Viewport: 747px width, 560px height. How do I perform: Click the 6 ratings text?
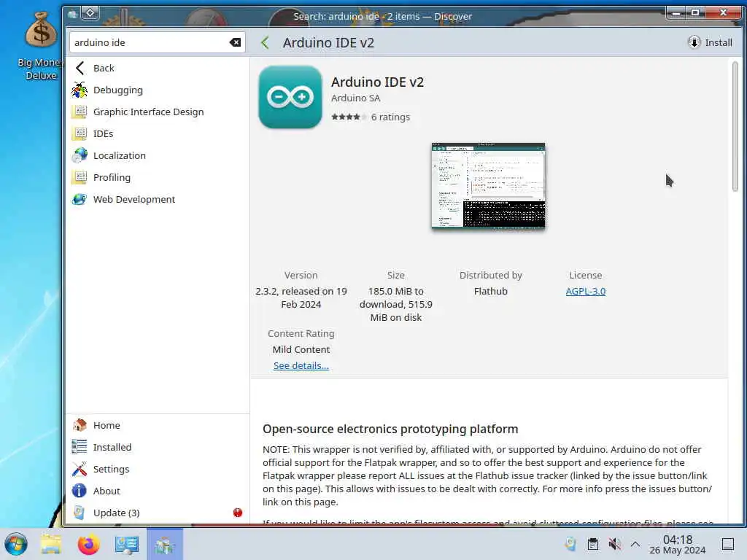[x=391, y=117]
